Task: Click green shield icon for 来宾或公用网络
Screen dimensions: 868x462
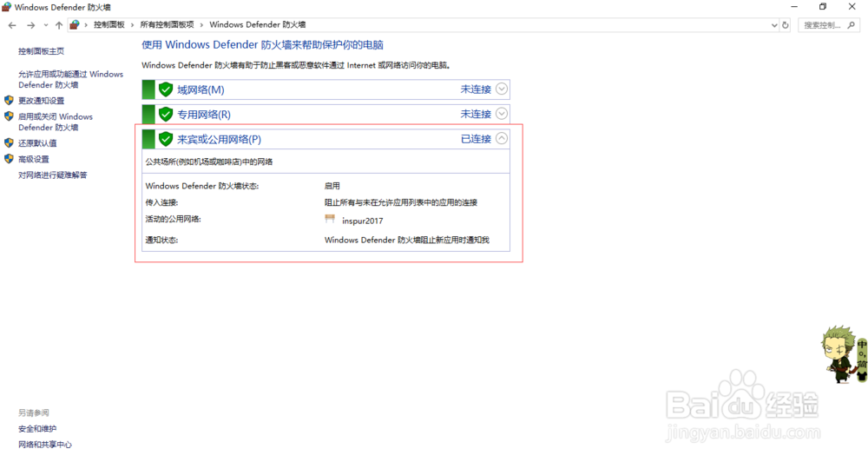Action: (x=166, y=139)
